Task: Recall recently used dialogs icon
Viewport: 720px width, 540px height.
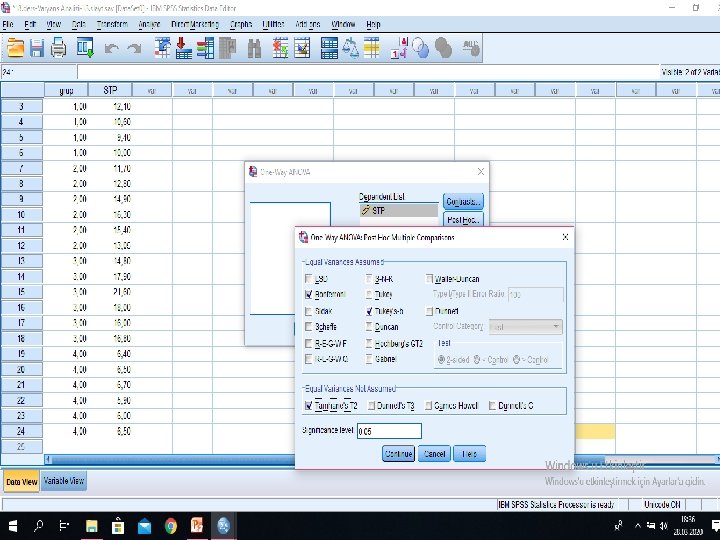Action: pyautogui.click(x=85, y=48)
